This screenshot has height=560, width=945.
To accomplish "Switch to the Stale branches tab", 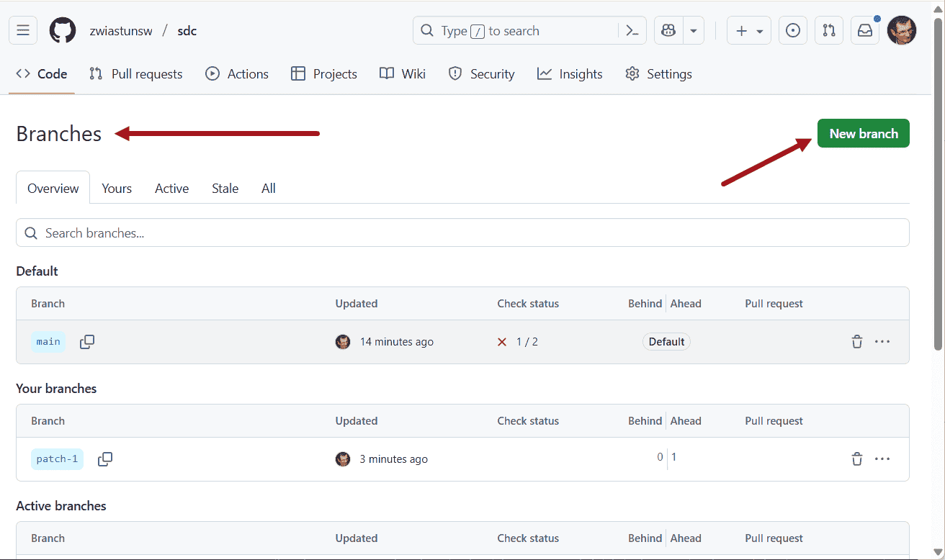I will tap(225, 189).
